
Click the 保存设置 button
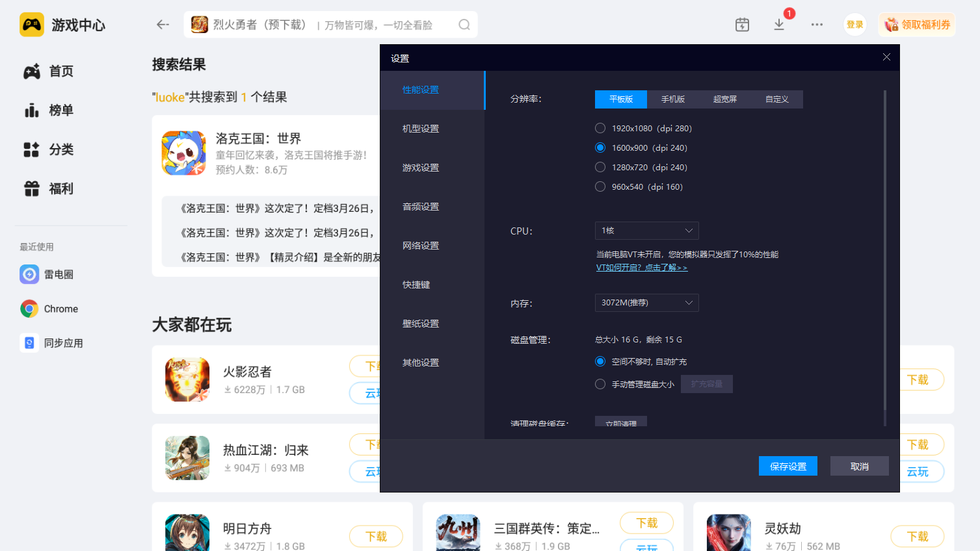click(x=788, y=467)
